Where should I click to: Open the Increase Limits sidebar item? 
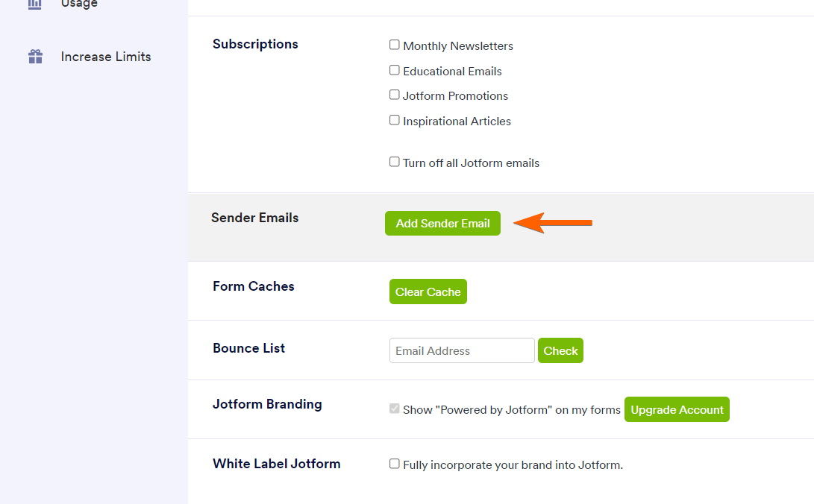coord(106,57)
